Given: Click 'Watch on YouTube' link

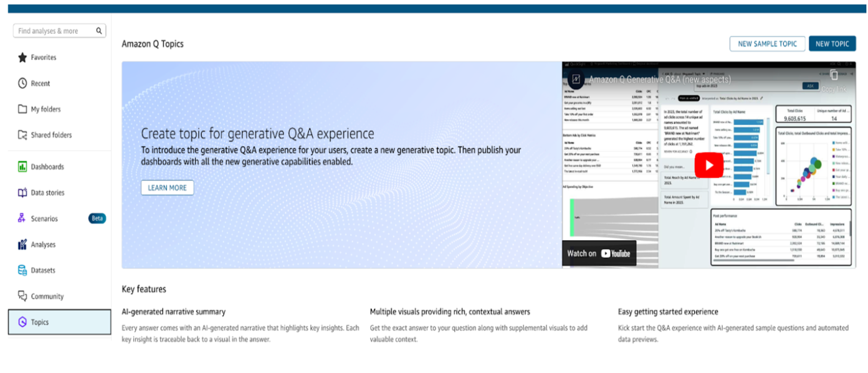Looking at the screenshot, I should (x=599, y=253).
